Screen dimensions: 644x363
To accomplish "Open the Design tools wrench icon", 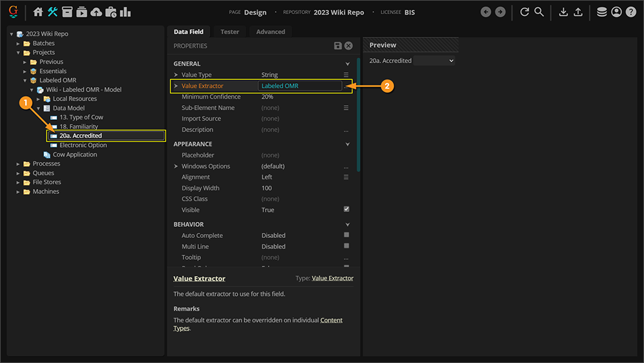I will pyautogui.click(x=52, y=12).
